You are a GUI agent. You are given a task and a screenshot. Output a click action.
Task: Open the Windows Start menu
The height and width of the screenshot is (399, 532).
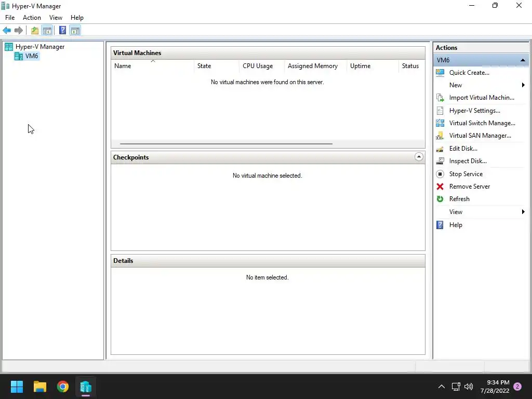[17, 387]
